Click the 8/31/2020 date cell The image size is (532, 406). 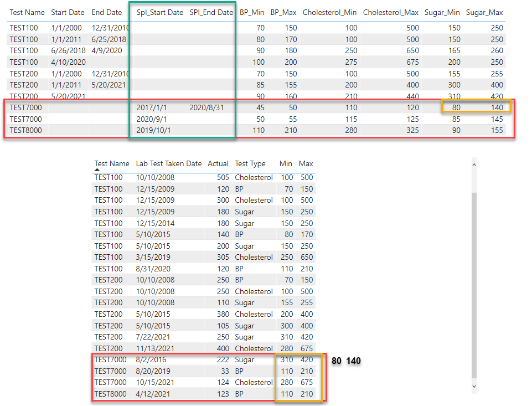click(x=153, y=269)
